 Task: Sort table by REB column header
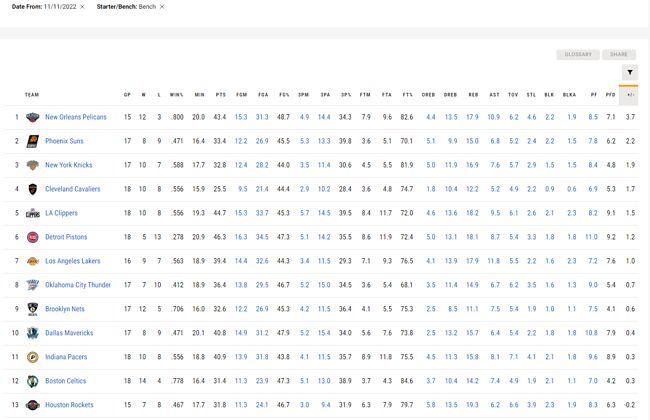point(473,95)
